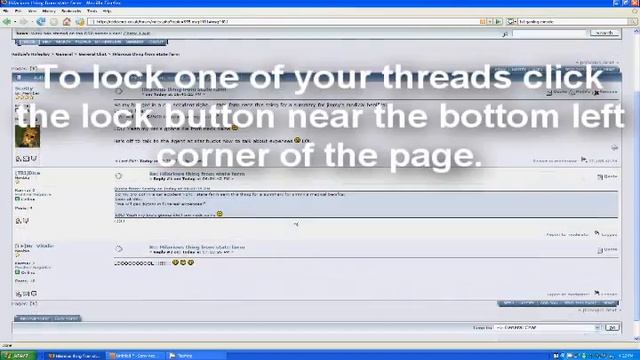Click second poster's view profile icon
This screenshot has width=640, height=360.
point(18,221)
